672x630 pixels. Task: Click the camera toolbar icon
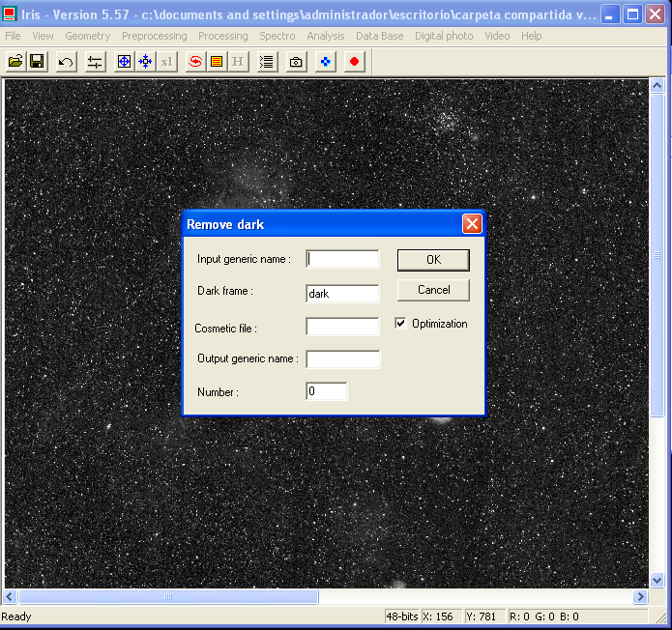click(296, 62)
